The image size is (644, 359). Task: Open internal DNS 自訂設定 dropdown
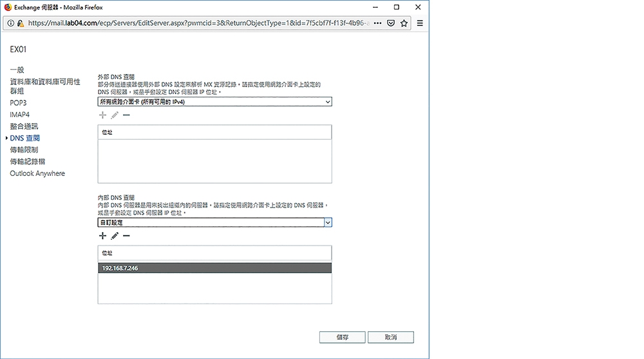[x=215, y=222]
